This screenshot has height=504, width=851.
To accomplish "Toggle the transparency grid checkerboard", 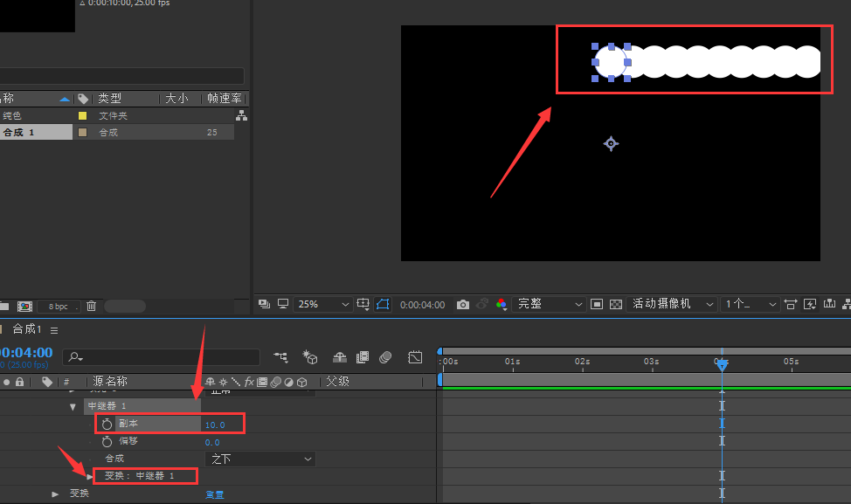I will [616, 304].
